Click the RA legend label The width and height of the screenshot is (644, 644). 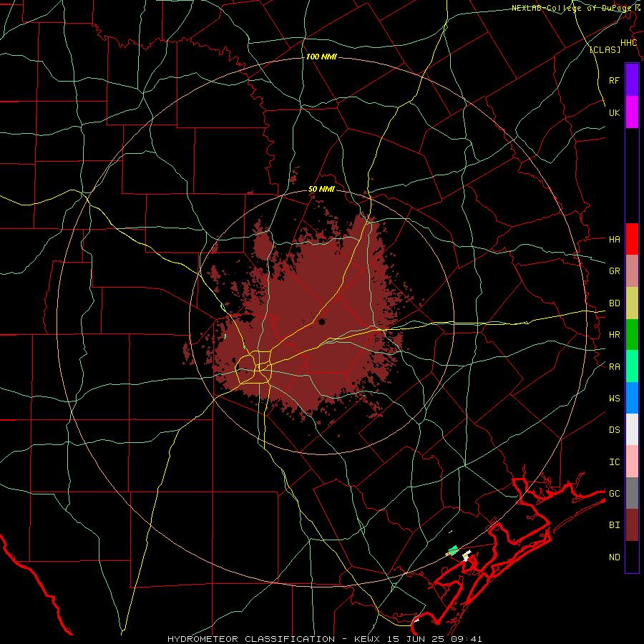(614, 367)
